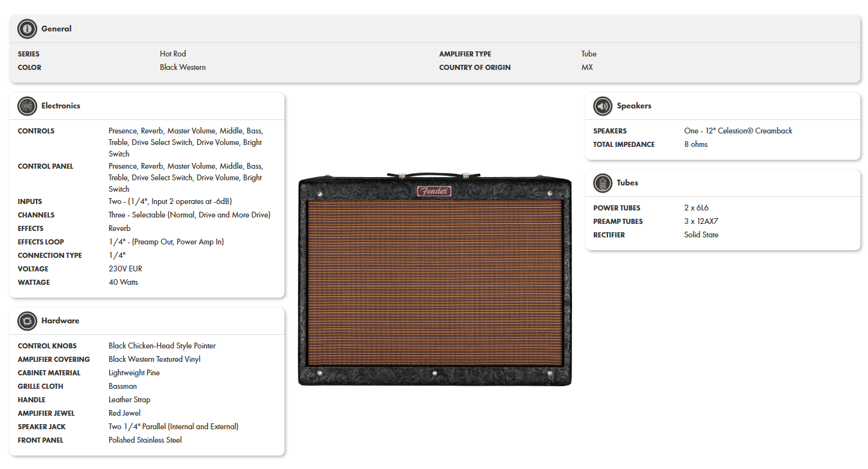Select the General section heading

point(56,29)
